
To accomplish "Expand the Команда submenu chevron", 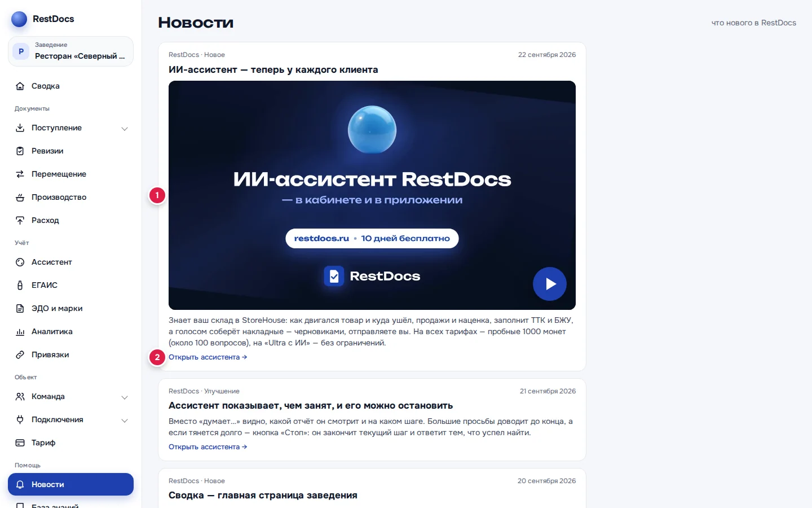I will pos(125,397).
